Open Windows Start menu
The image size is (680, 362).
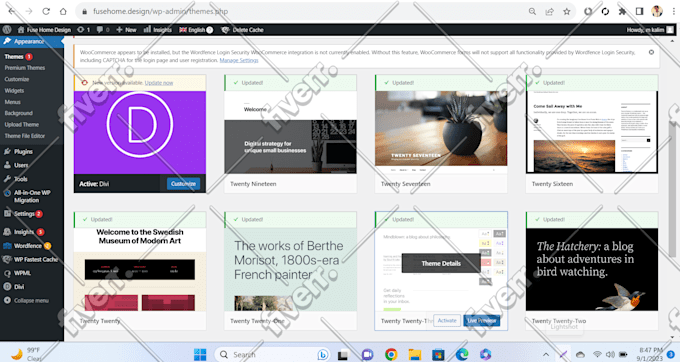[x=200, y=354]
